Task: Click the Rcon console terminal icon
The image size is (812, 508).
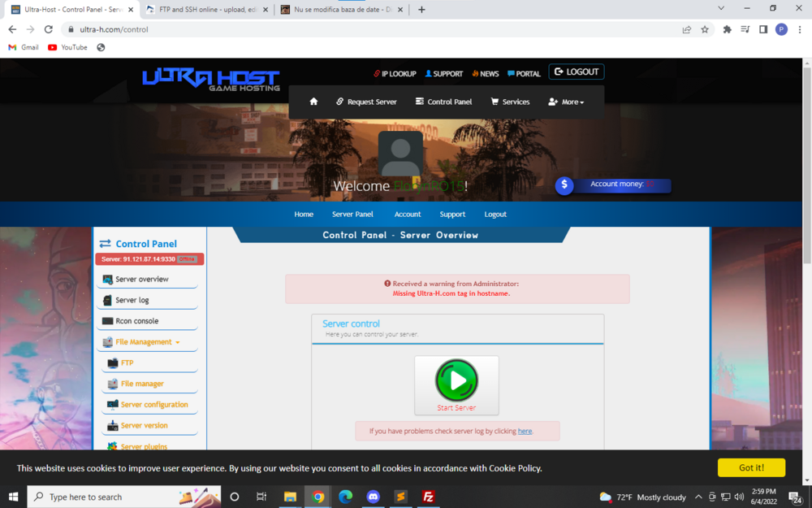Action: 107,321
